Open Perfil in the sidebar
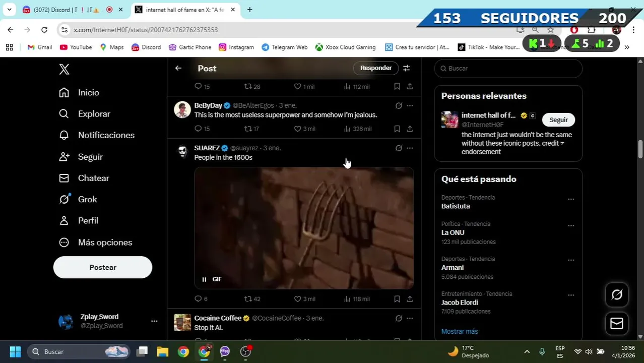This screenshot has width=644, height=363. [x=78, y=221]
